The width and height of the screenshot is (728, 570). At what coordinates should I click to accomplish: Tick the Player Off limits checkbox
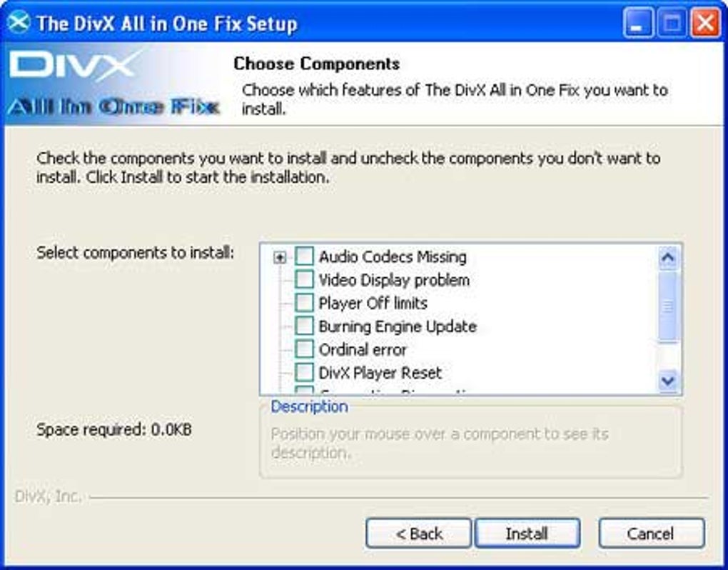click(x=304, y=303)
